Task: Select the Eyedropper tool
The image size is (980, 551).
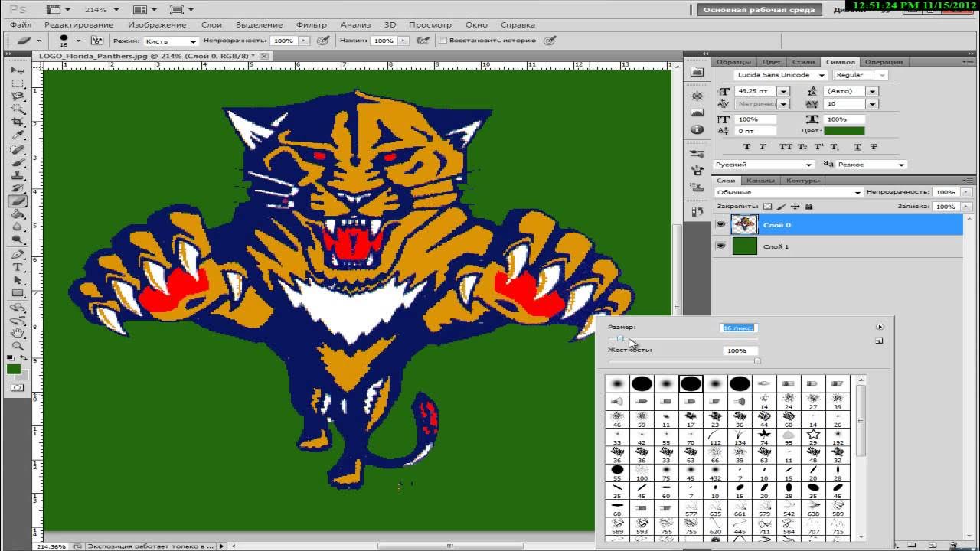Action: 18,135
